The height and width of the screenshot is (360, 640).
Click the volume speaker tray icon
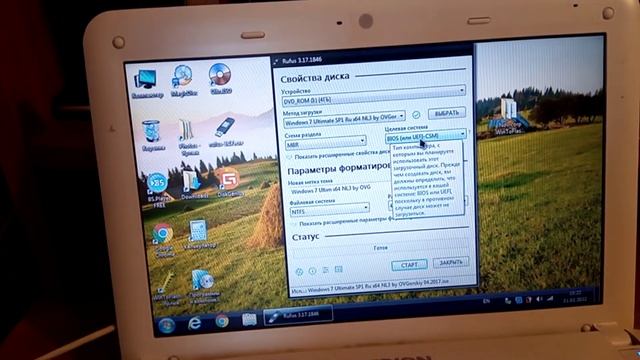(539, 299)
